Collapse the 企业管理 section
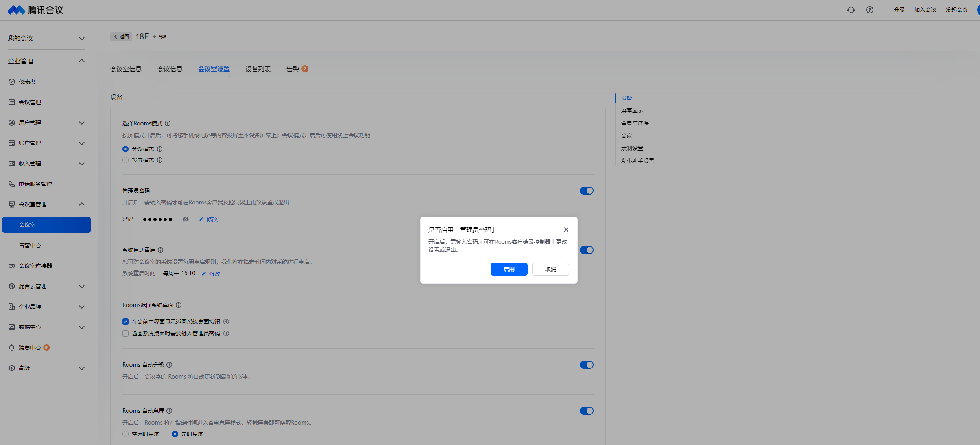Viewport: 980px width, 445px height. pos(82,61)
